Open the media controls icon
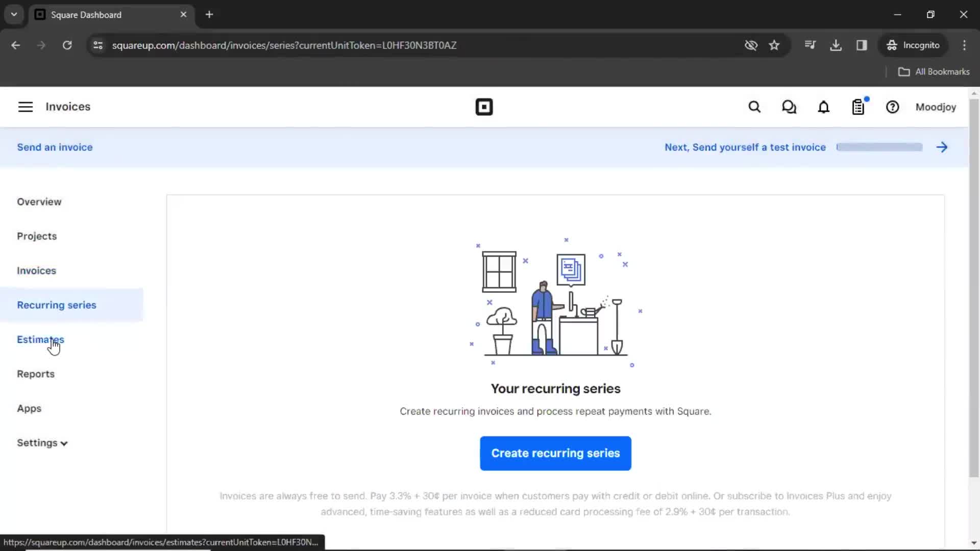This screenshot has height=551, width=980. point(810,45)
